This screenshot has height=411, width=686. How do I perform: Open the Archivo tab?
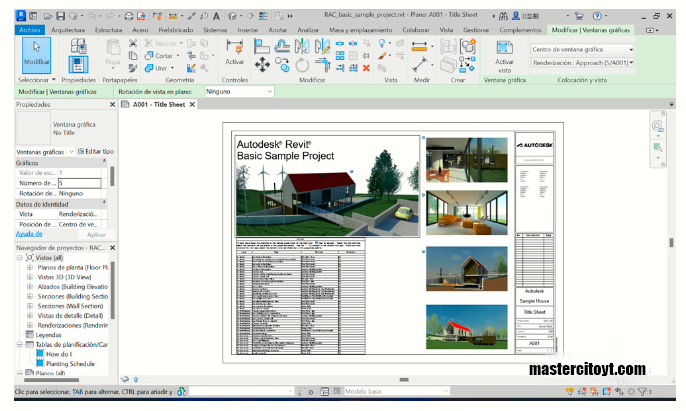30,30
